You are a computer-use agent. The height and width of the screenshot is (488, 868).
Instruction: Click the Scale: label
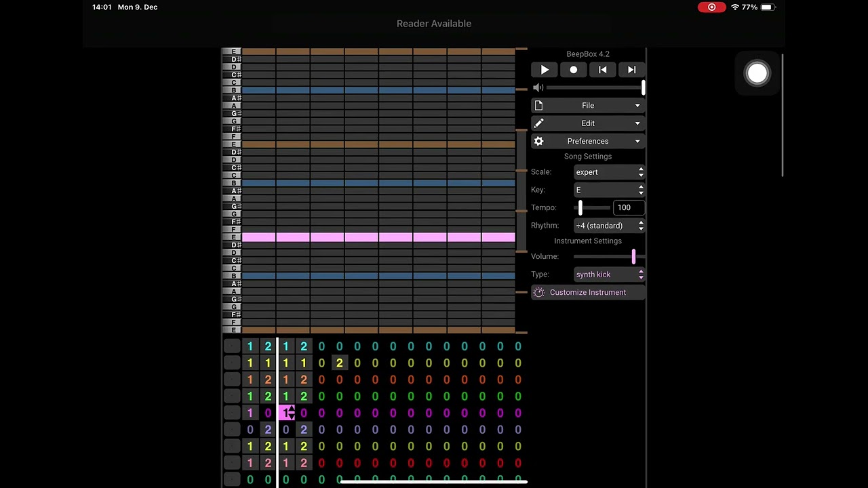(x=542, y=172)
